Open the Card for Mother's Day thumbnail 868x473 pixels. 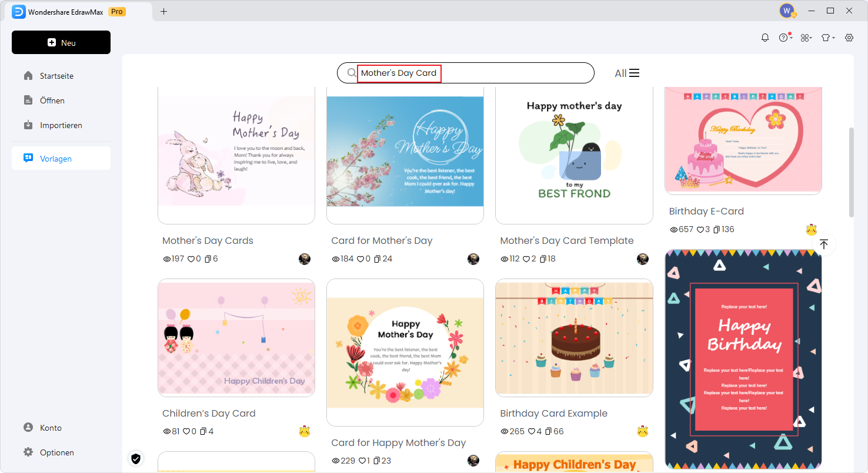click(405, 152)
